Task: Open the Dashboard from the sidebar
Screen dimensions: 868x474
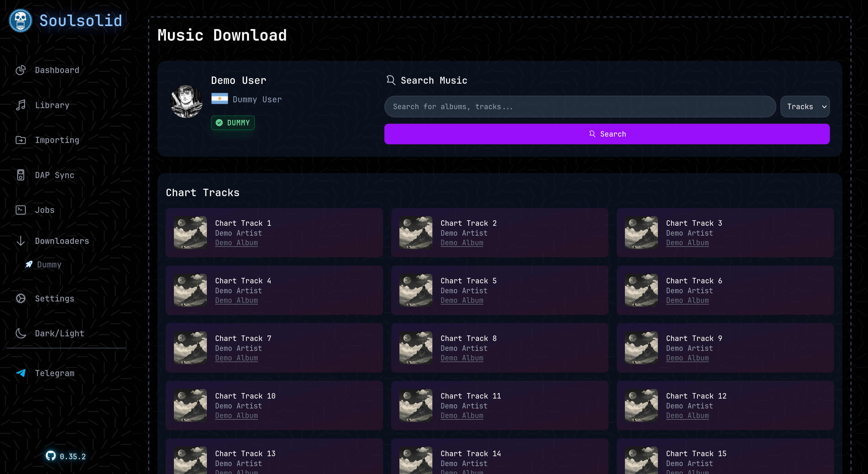Action: pos(21,70)
